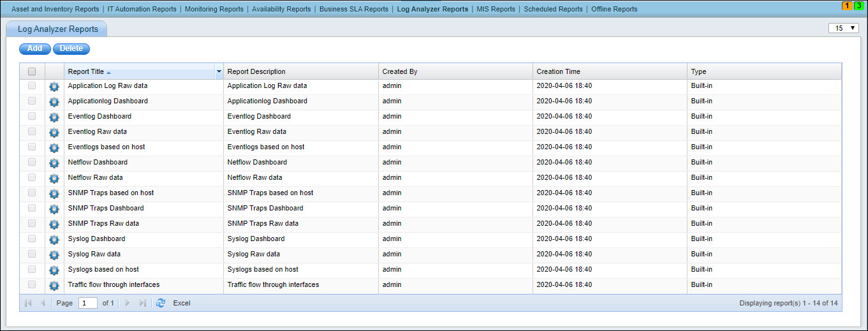Open gear icon for SNMP Traps based on host
The height and width of the screenshot is (331, 868).
[54, 193]
